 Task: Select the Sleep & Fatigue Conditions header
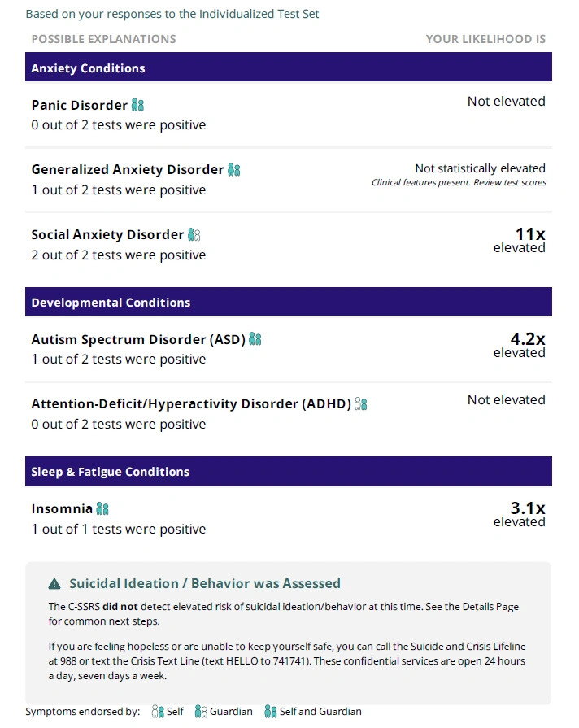click(x=289, y=471)
